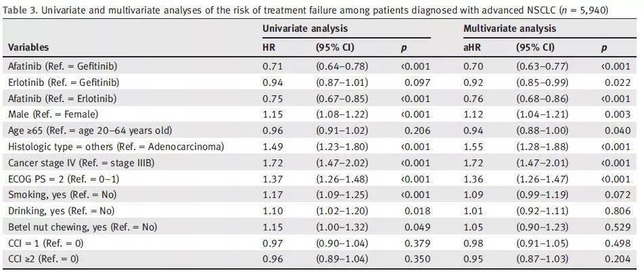Select the CCI ≥2 row label
This screenshot has height=273, width=644.
point(45,259)
